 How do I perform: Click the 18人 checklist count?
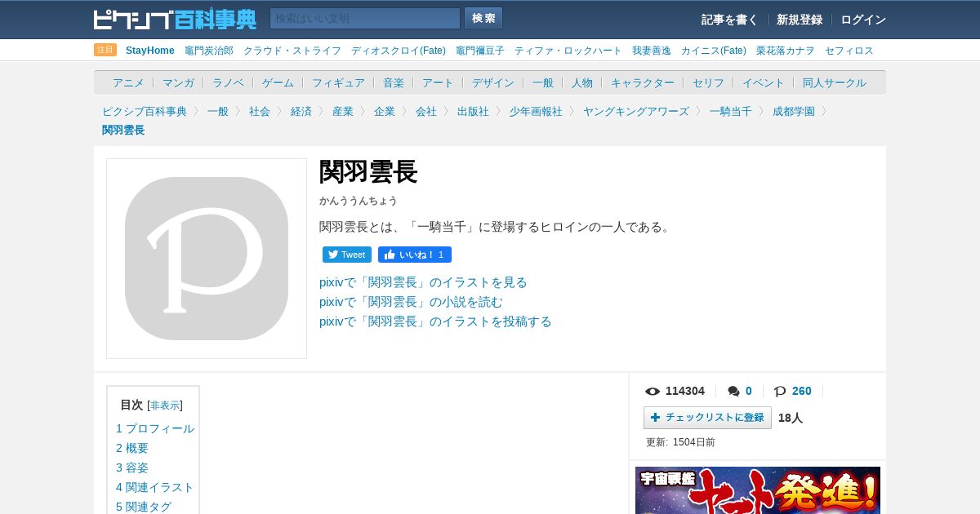point(791,418)
